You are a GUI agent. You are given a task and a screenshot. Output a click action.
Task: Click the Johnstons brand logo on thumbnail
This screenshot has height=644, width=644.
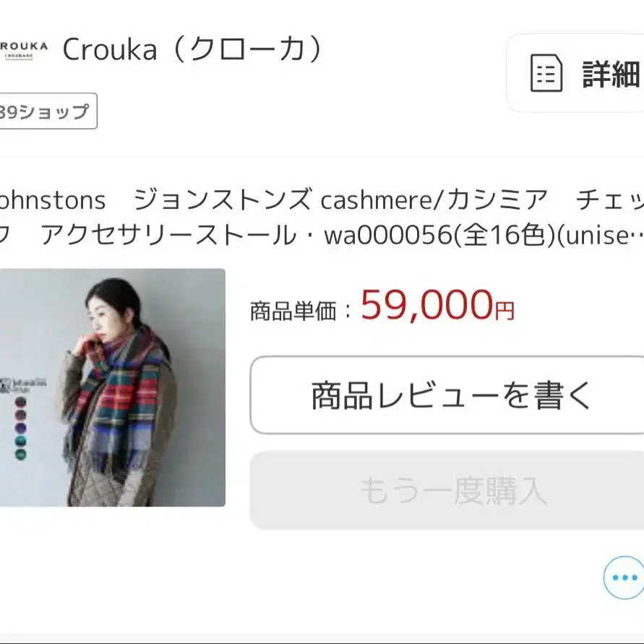[x=22, y=385]
